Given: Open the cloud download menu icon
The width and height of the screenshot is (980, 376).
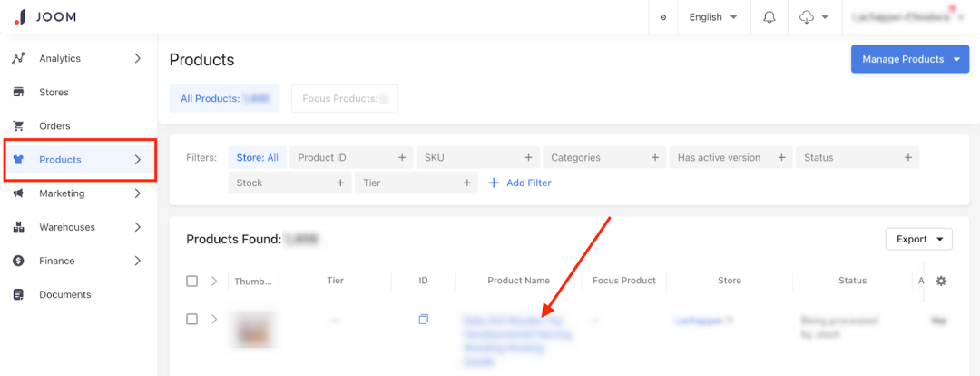Looking at the screenshot, I should pos(807,17).
